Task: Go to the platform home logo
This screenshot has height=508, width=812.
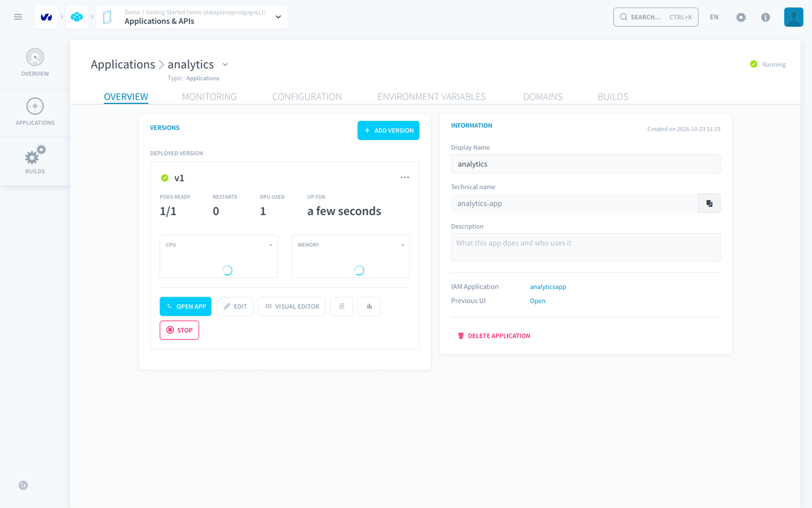Action: (x=46, y=17)
